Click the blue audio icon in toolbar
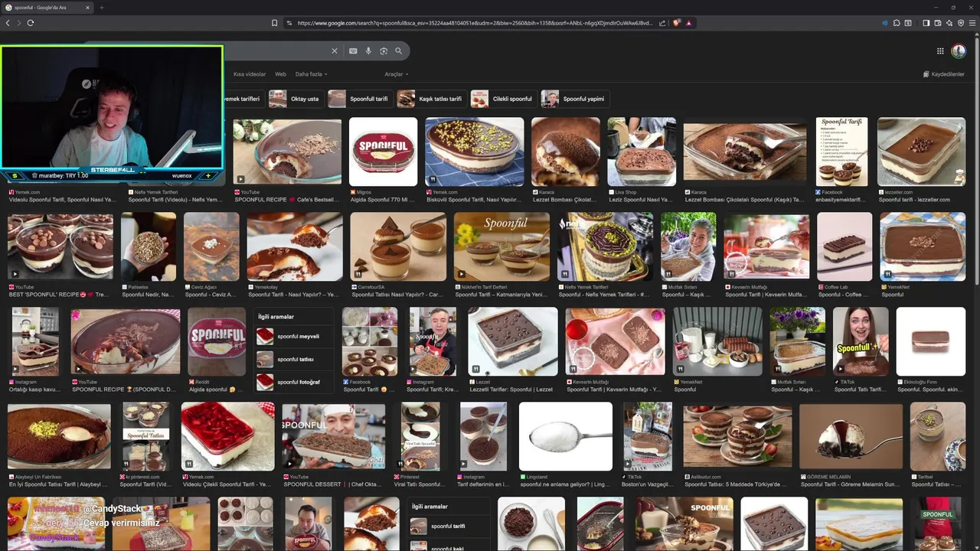 [x=885, y=23]
